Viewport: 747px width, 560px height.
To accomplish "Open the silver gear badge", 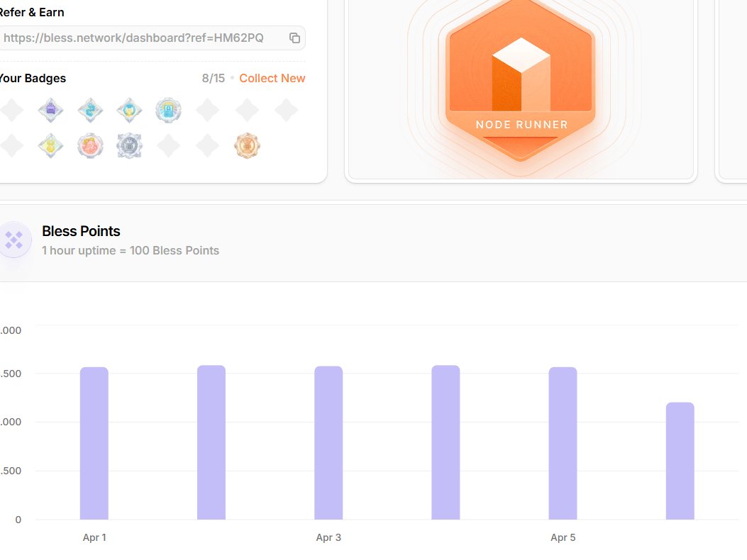I will click(x=129, y=145).
